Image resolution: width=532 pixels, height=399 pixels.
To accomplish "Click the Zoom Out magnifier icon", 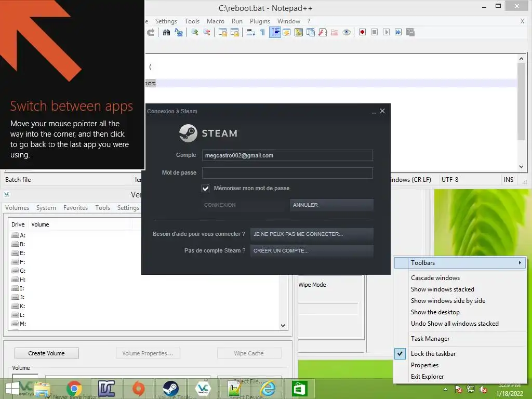I will (x=206, y=32).
